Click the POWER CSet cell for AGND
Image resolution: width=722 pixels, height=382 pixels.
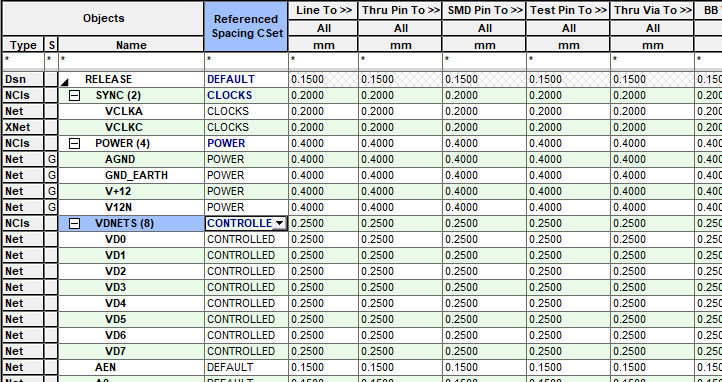(246, 160)
